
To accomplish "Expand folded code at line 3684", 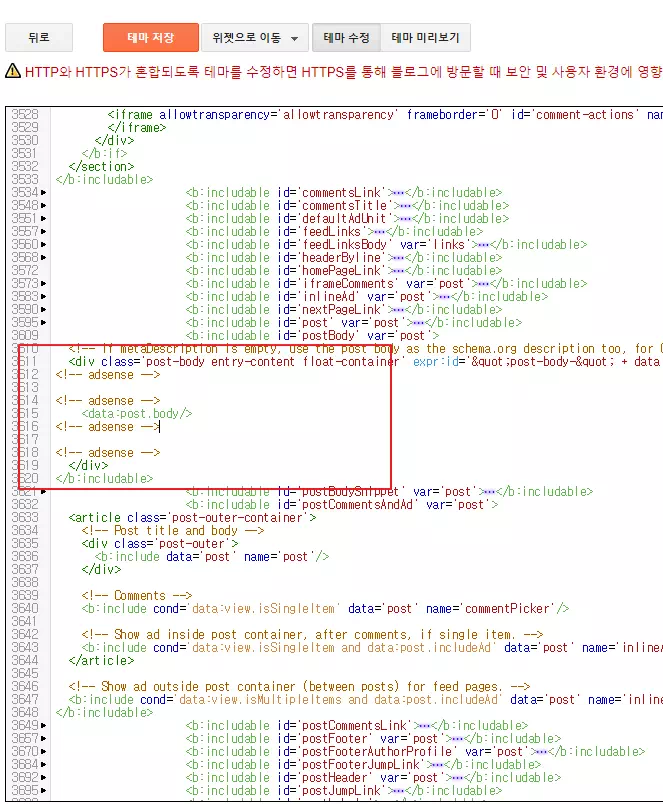I will [x=44, y=765].
